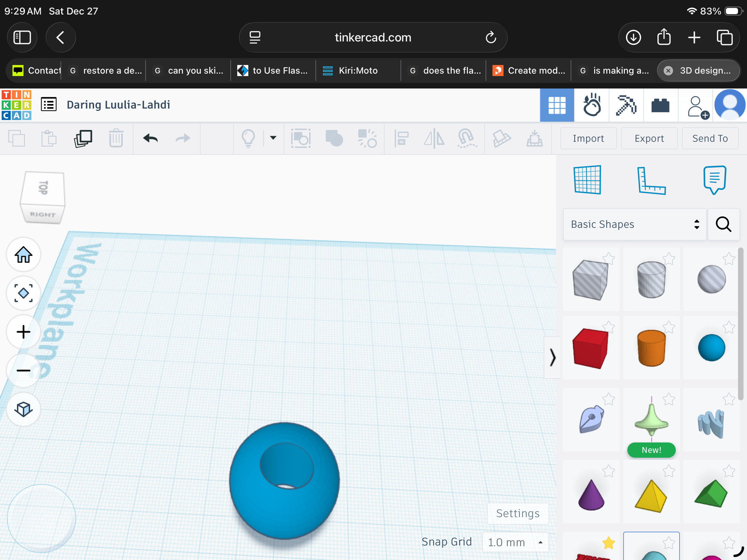
Task: Zoom out with minus button
Action: click(24, 371)
